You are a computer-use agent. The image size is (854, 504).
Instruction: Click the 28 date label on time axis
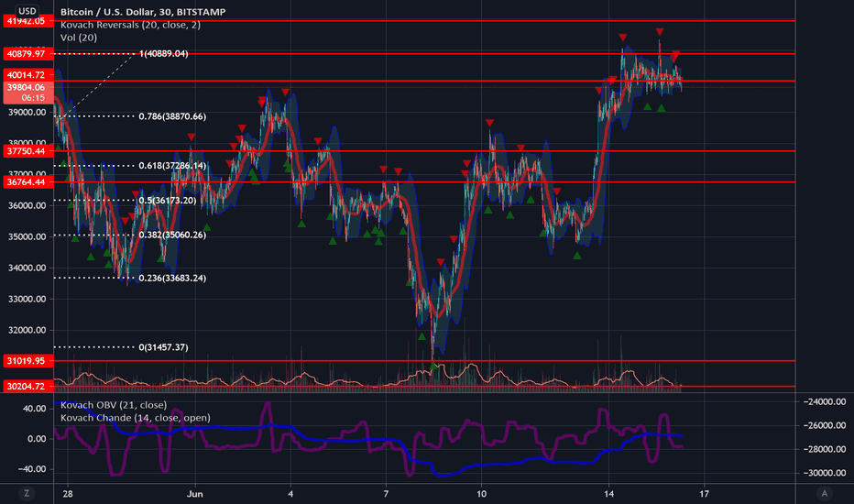point(68,494)
